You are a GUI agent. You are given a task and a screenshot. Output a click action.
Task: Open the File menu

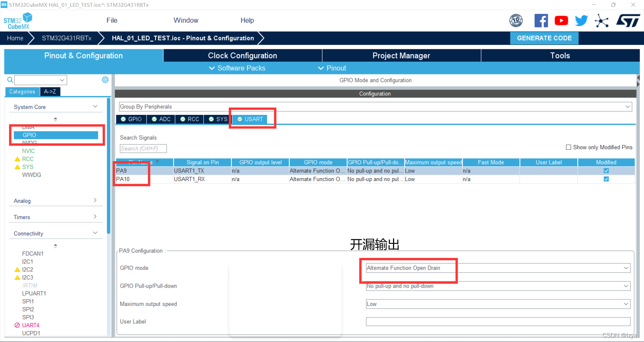[112, 20]
